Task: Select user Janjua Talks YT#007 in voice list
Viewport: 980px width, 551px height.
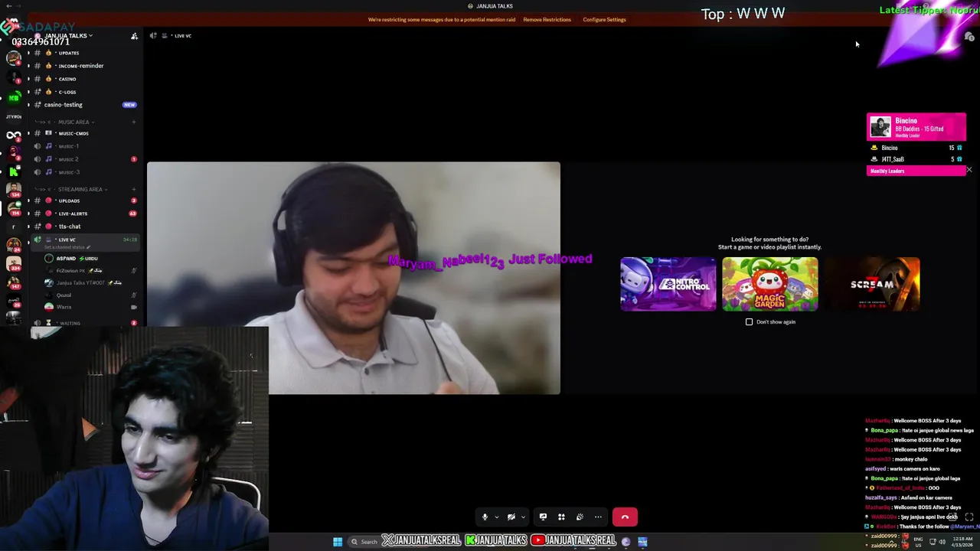Action: coord(90,282)
